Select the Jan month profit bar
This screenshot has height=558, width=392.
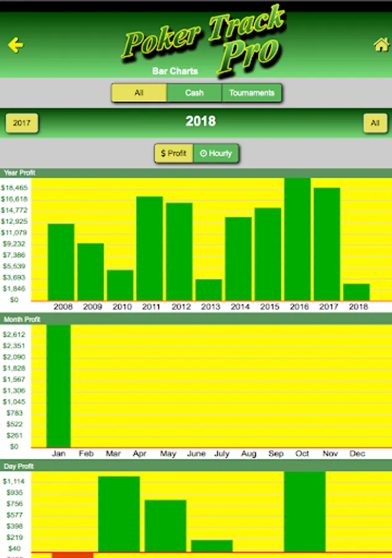click(58, 386)
